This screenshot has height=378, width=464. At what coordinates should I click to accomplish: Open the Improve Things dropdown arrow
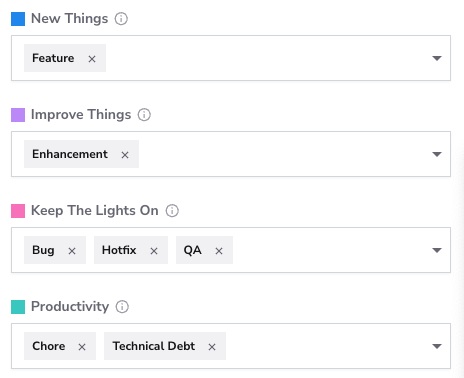point(437,154)
